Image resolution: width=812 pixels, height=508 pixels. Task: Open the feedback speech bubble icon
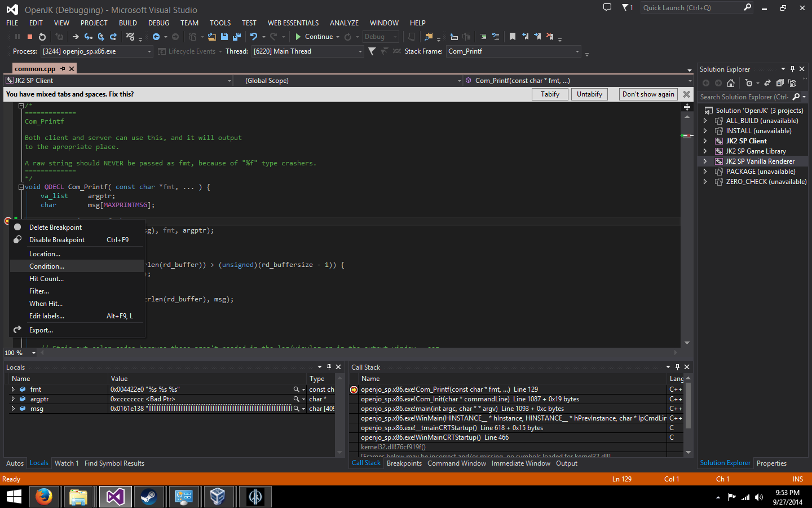pyautogui.click(x=607, y=7)
